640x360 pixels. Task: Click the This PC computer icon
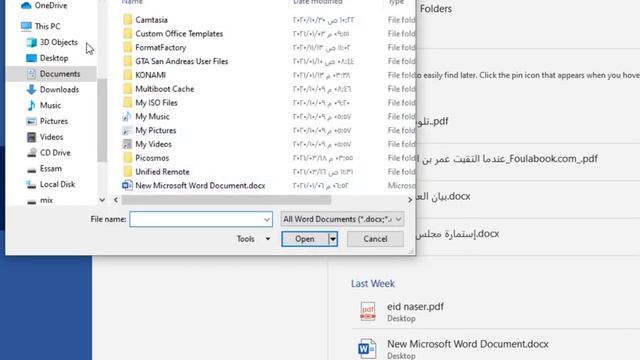tap(26, 26)
